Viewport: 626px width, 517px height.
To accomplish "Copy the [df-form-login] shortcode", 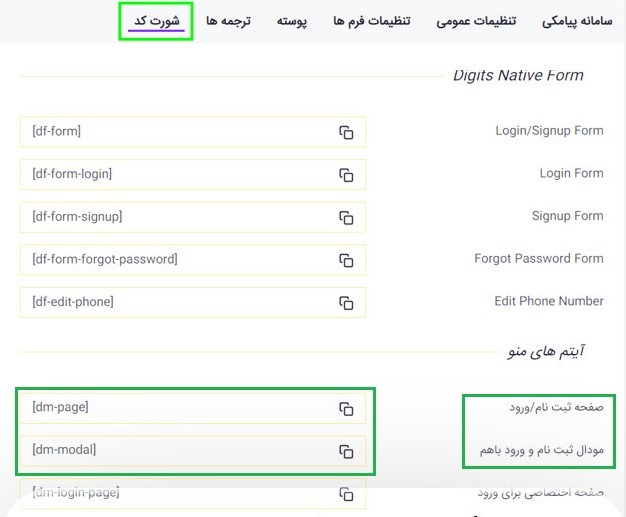I will 346,175.
